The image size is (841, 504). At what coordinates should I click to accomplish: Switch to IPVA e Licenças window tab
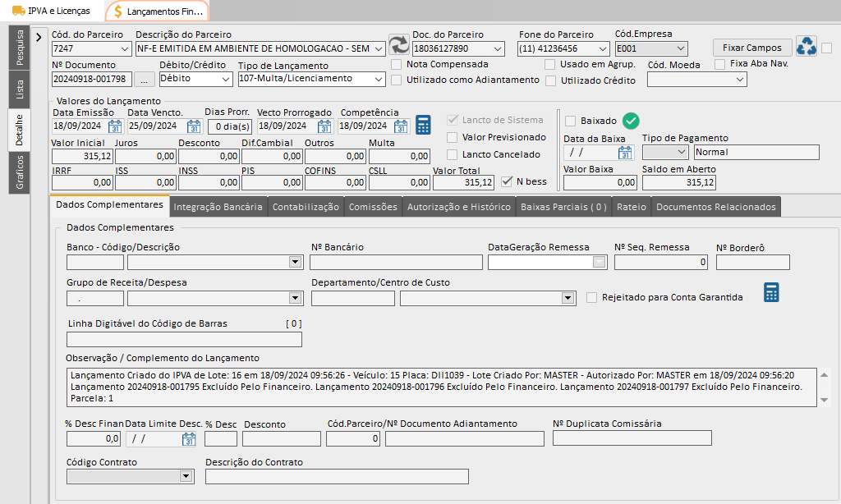coord(52,11)
